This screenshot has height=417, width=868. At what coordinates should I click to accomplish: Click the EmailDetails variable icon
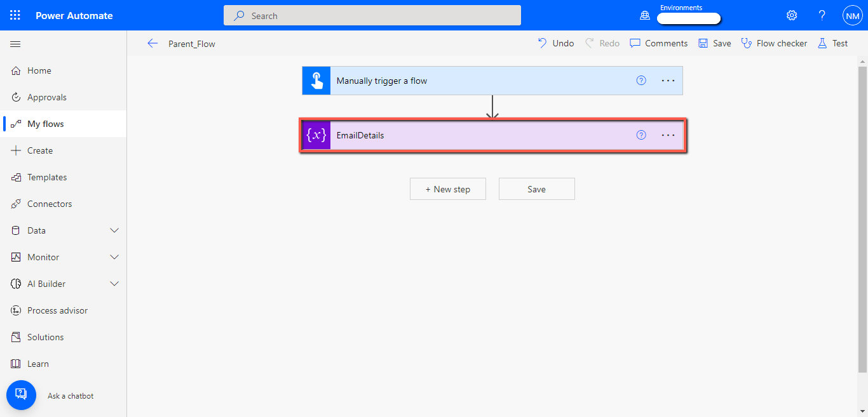(x=316, y=135)
